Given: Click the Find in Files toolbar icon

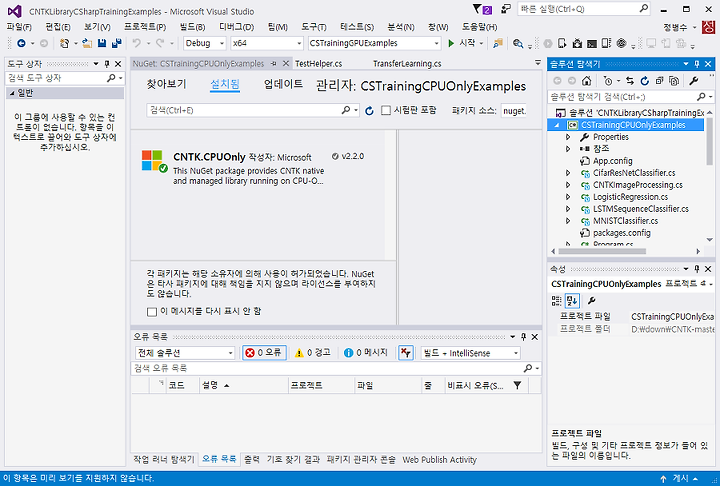Looking at the screenshot, I should click(x=518, y=43).
